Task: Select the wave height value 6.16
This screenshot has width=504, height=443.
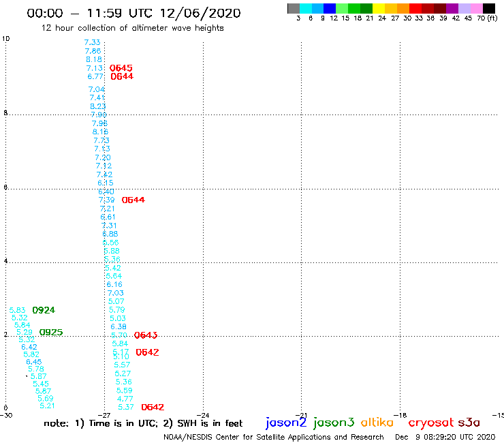Action: [x=114, y=284]
